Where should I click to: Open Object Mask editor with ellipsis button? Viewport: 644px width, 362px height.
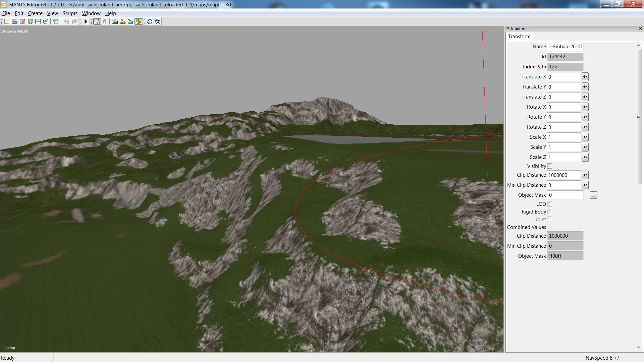593,195
